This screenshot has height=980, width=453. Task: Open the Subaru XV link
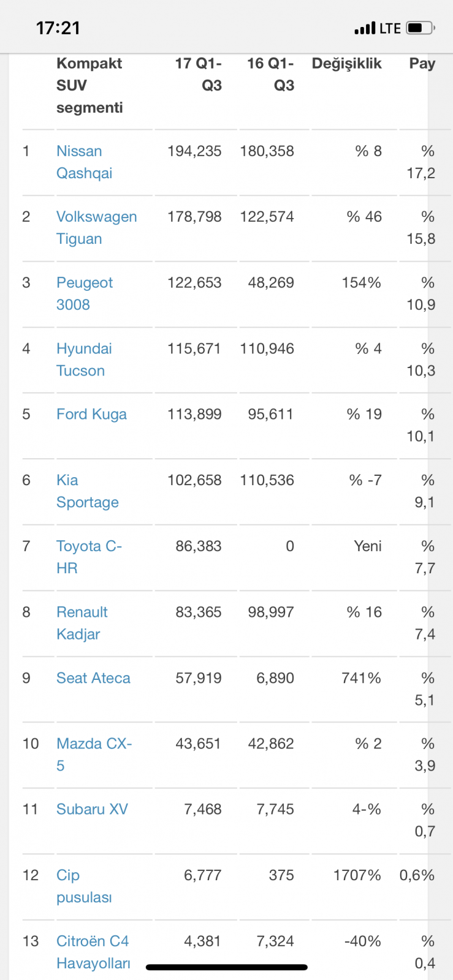[x=92, y=810]
